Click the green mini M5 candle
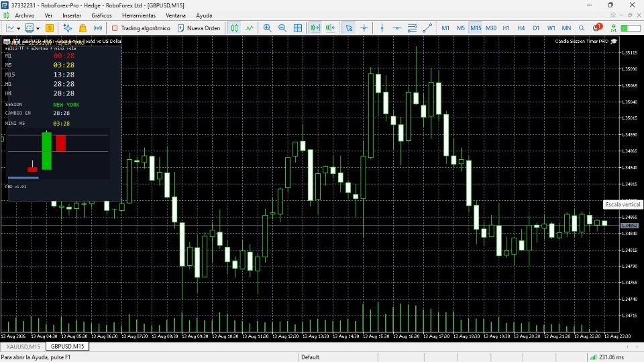644x362 pixels. pyautogui.click(x=47, y=150)
